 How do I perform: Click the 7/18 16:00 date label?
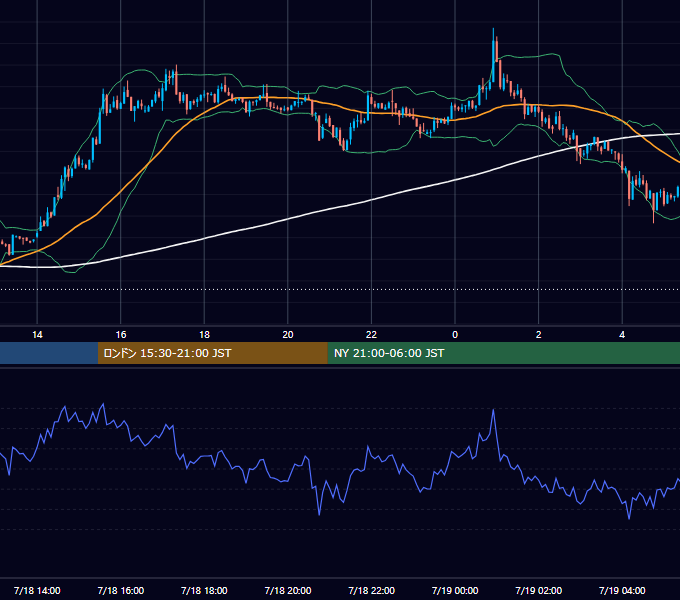(x=121, y=590)
